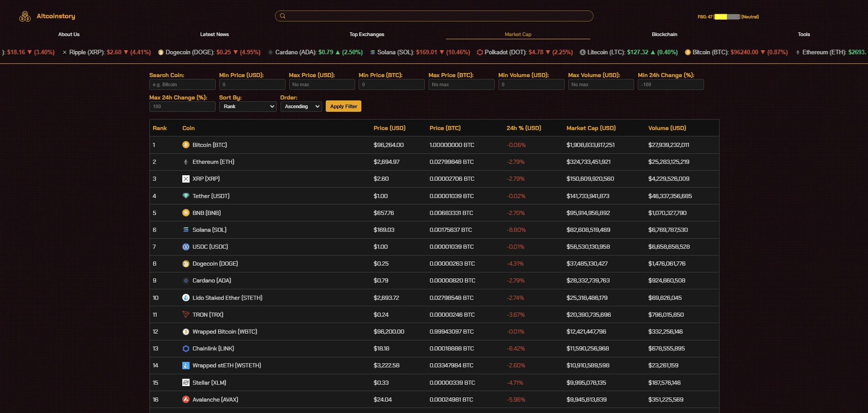
Task: Click the Fear & Greed index bar
Action: [727, 16]
